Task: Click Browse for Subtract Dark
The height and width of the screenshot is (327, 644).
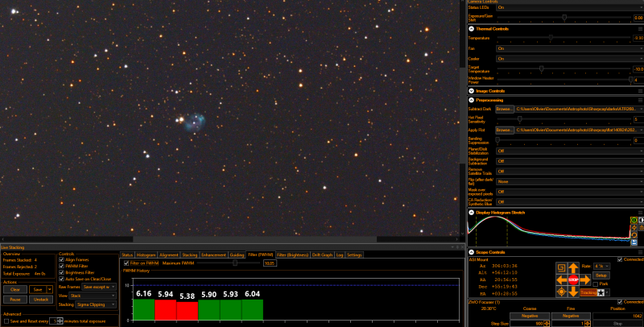Action: 505,110
